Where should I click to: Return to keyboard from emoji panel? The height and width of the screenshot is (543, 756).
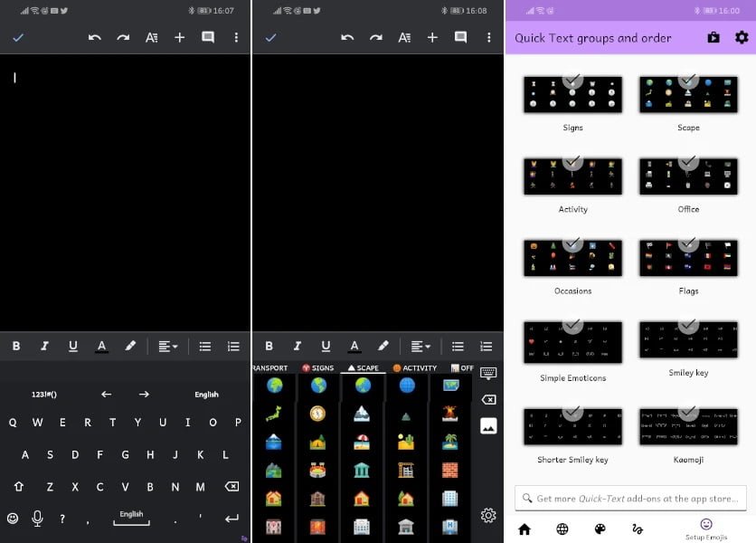(x=488, y=373)
